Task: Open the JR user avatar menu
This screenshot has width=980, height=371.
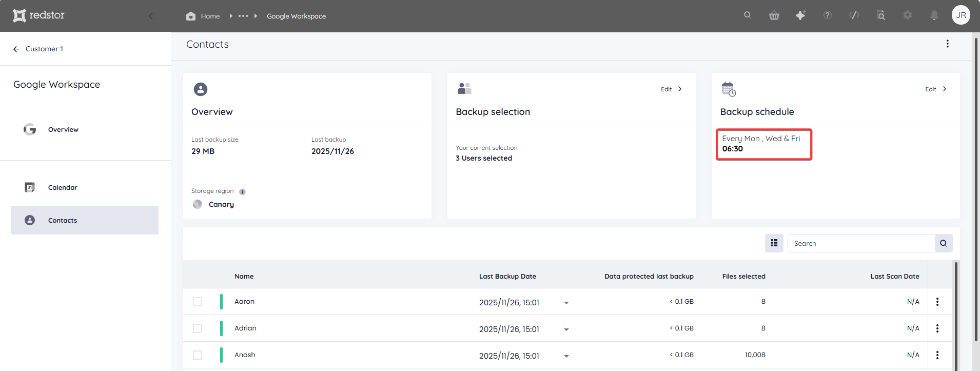Action: [x=961, y=15]
